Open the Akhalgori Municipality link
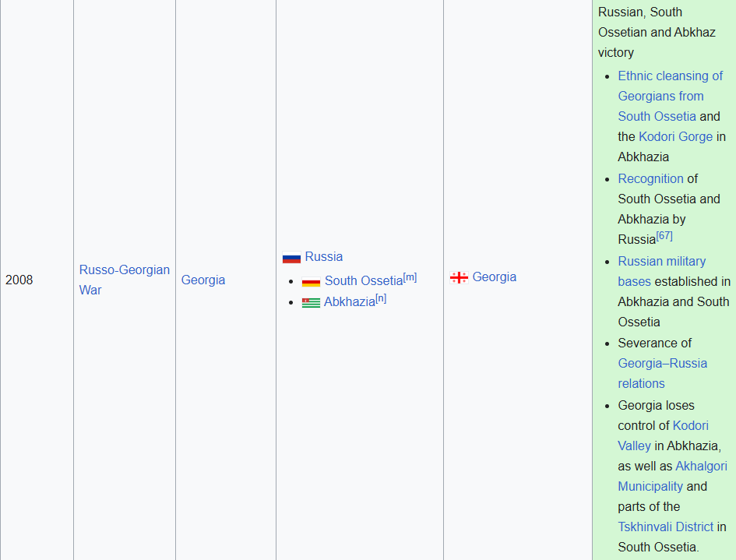The height and width of the screenshot is (560, 736). click(x=701, y=467)
